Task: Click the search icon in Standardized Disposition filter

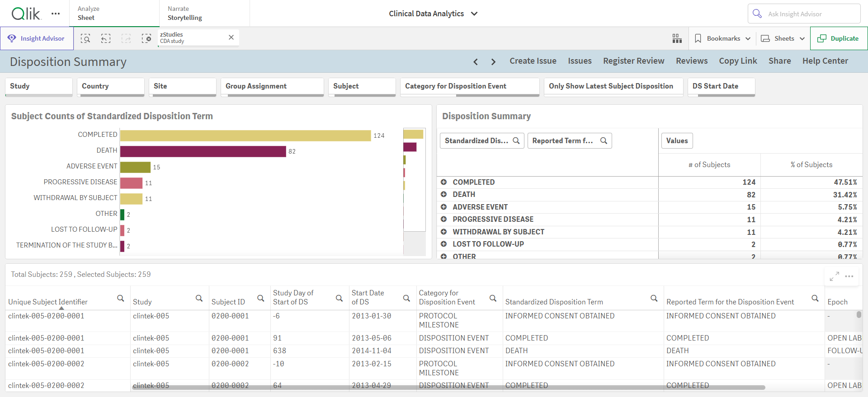Action: click(x=516, y=140)
